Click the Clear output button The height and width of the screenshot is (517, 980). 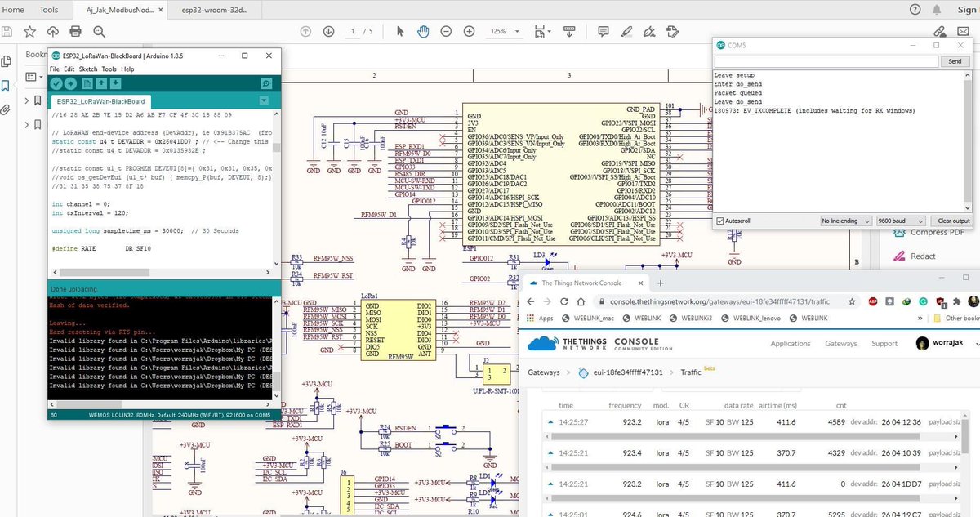pos(951,221)
